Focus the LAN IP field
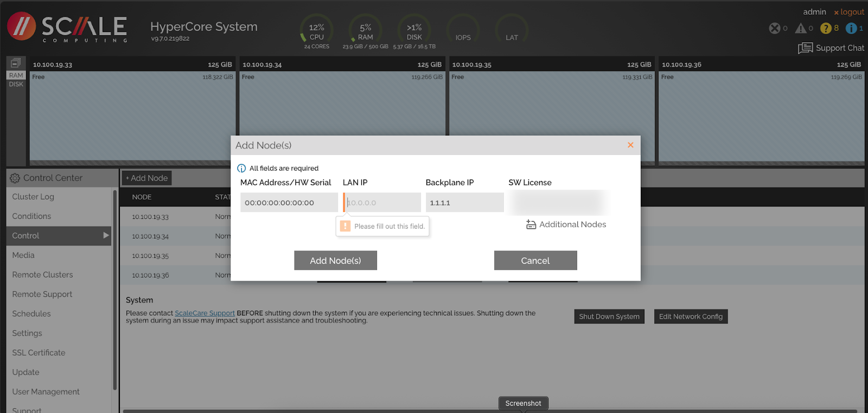This screenshot has height=413, width=868. [382, 203]
